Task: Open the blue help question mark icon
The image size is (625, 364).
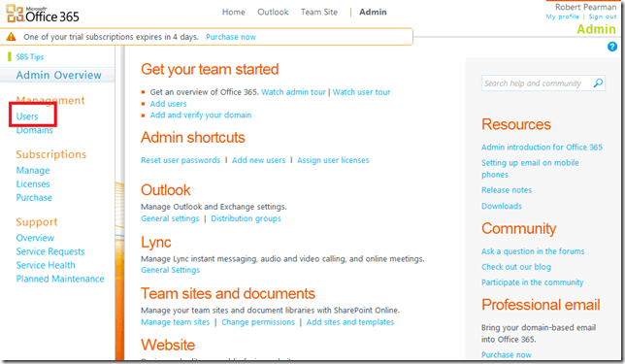Action: 611,47
